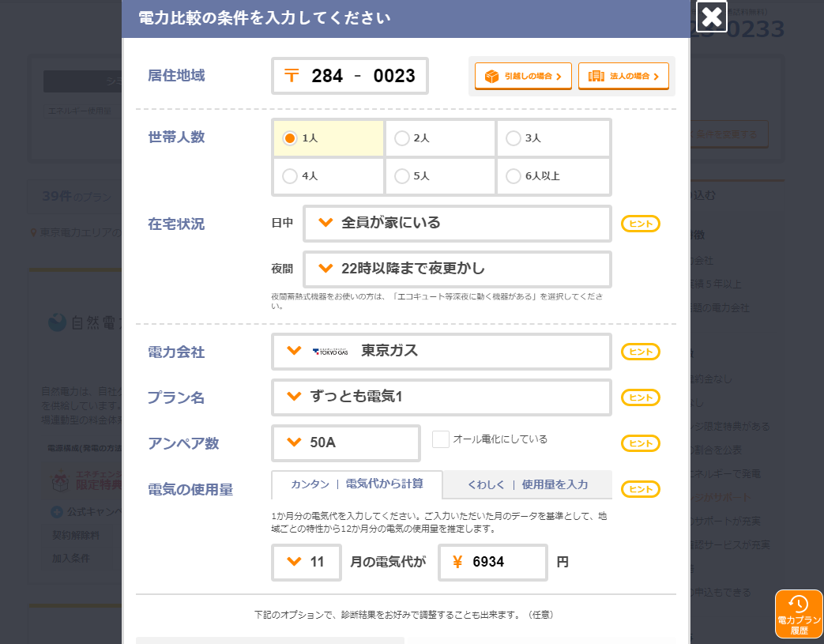Edit the 0023 postal code field
Screen dimensions: 824x644
click(394, 76)
